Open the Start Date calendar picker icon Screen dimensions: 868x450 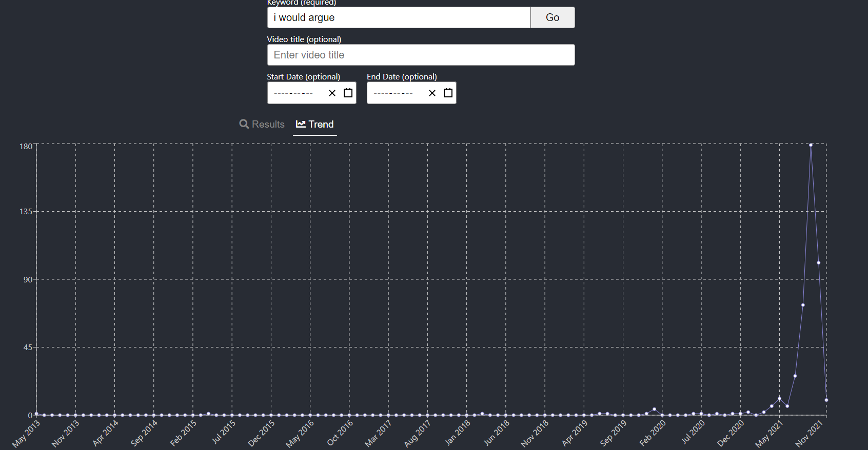tap(348, 93)
